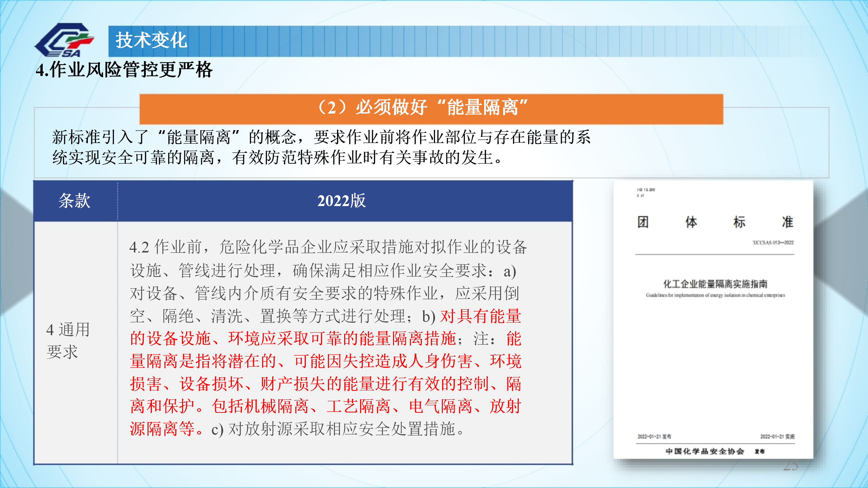Click the heading 4.作业风险管控更严格

[x=124, y=70]
